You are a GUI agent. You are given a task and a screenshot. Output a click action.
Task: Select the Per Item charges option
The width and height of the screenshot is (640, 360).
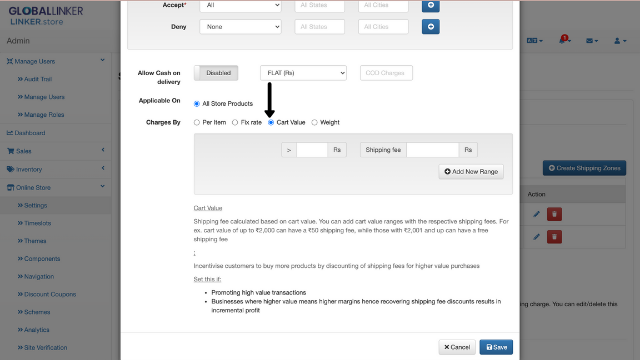click(197, 122)
